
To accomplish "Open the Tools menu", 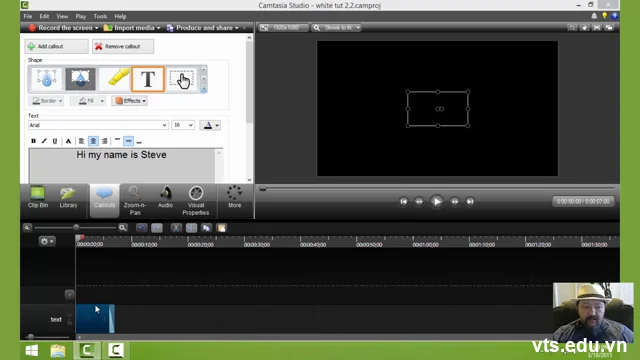I will pos(100,16).
